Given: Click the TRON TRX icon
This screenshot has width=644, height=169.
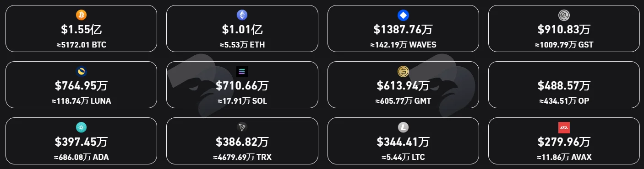Looking at the screenshot, I should 242,127.
